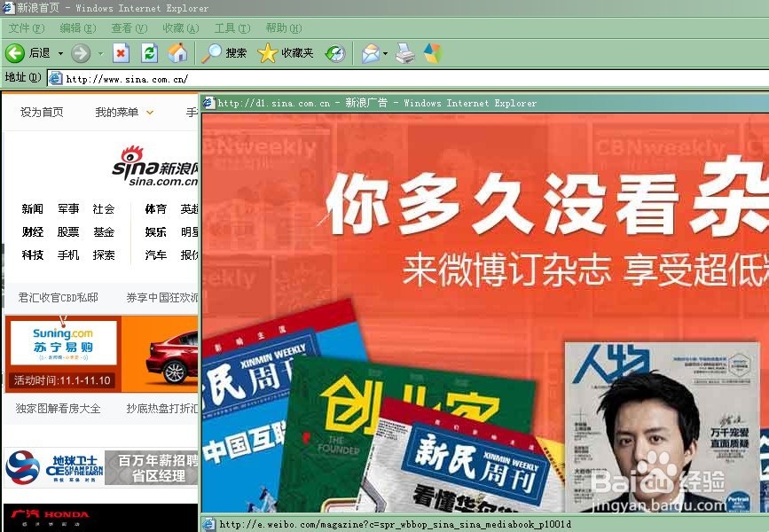
Task: Click the 君汇收官CBD私邸 text link
Action: pos(59,298)
